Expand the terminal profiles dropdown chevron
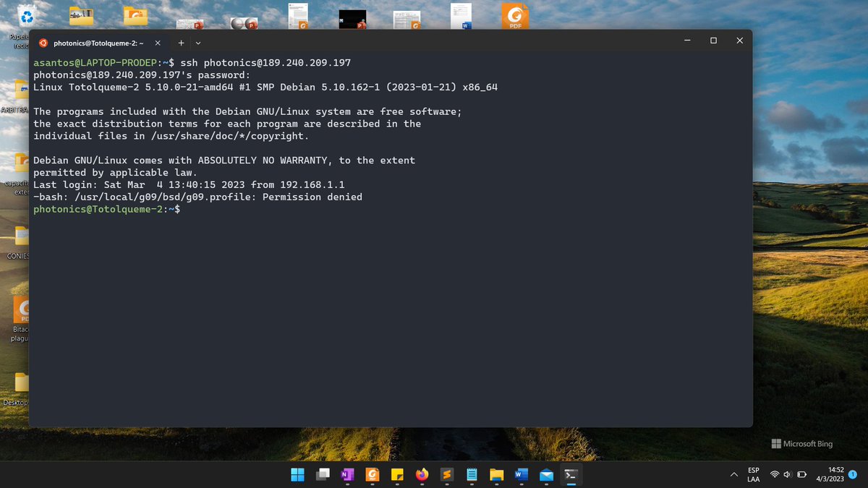This screenshot has height=488, width=868. (198, 43)
